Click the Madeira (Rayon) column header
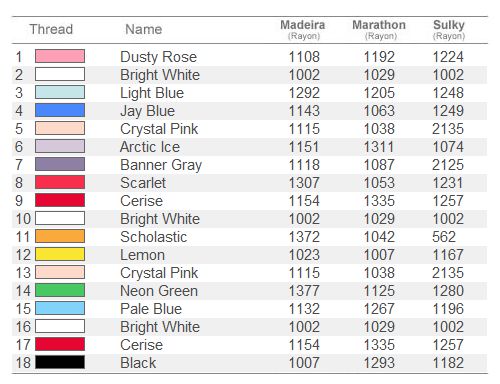Image resolution: width=500 pixels, height=384 pixels. click(303, 30)
